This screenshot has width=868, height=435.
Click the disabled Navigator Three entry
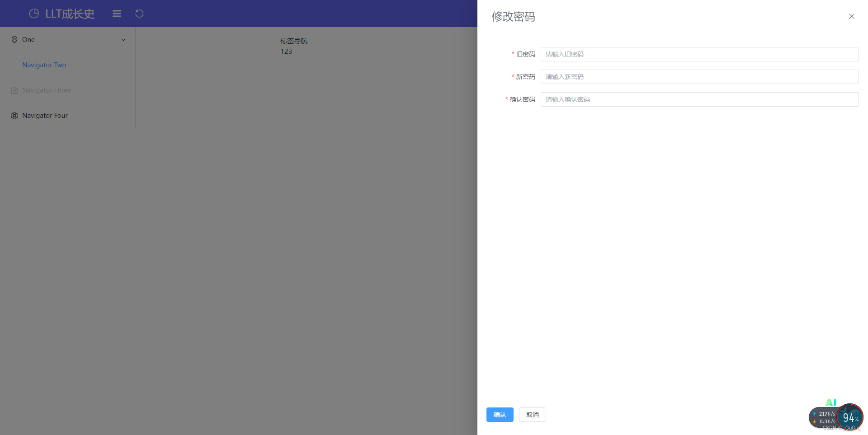point(46,90)
